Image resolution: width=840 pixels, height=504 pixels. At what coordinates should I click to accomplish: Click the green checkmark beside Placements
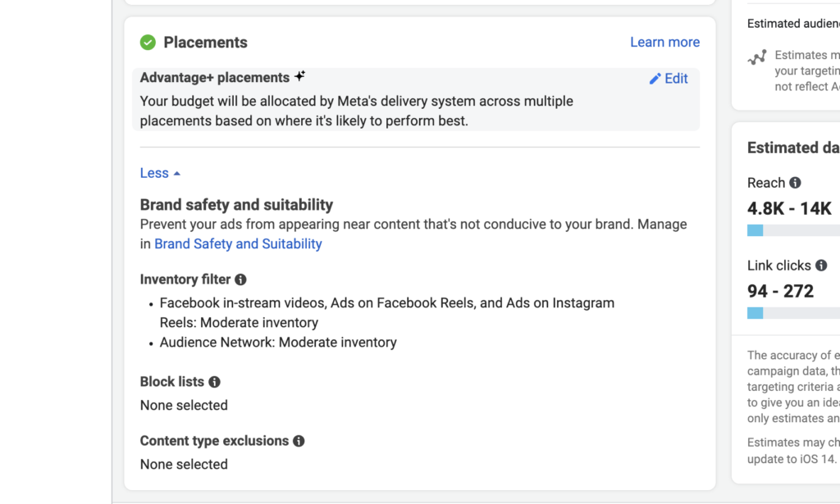148,43
